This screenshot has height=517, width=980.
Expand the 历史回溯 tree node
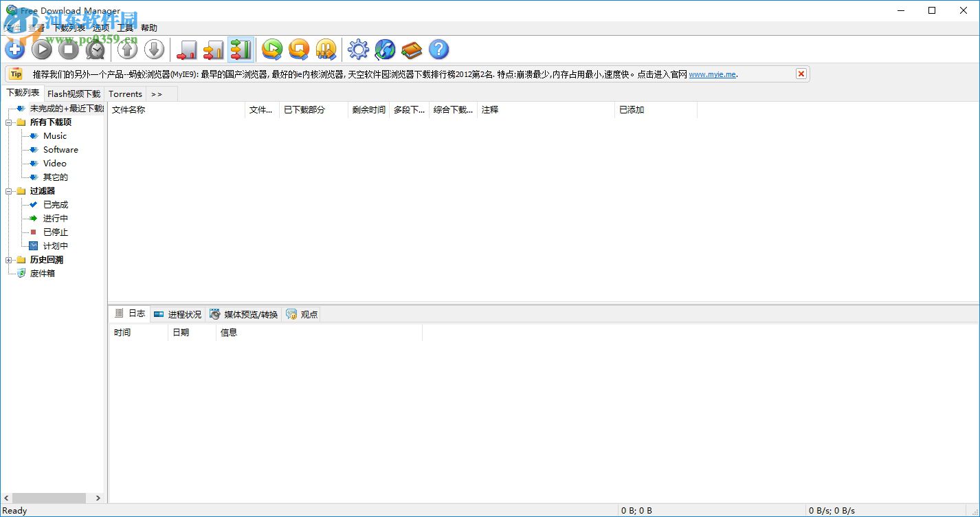tap(9, 259)
